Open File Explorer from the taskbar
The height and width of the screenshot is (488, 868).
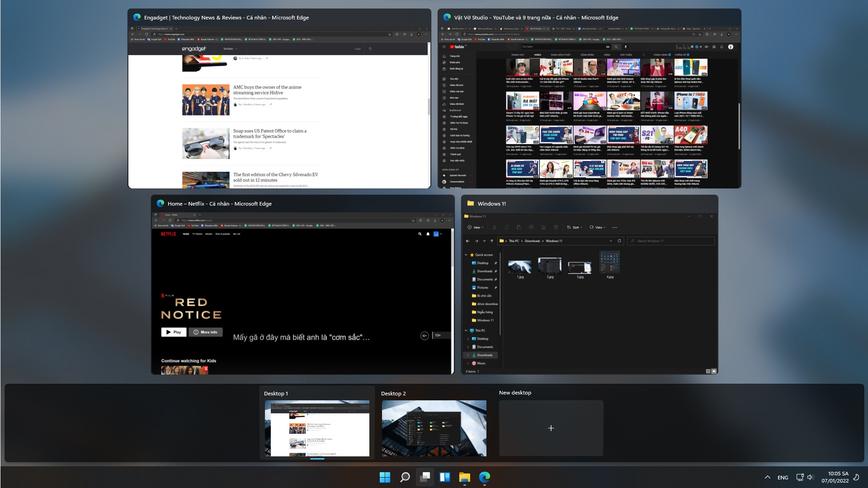coord(465,477)
